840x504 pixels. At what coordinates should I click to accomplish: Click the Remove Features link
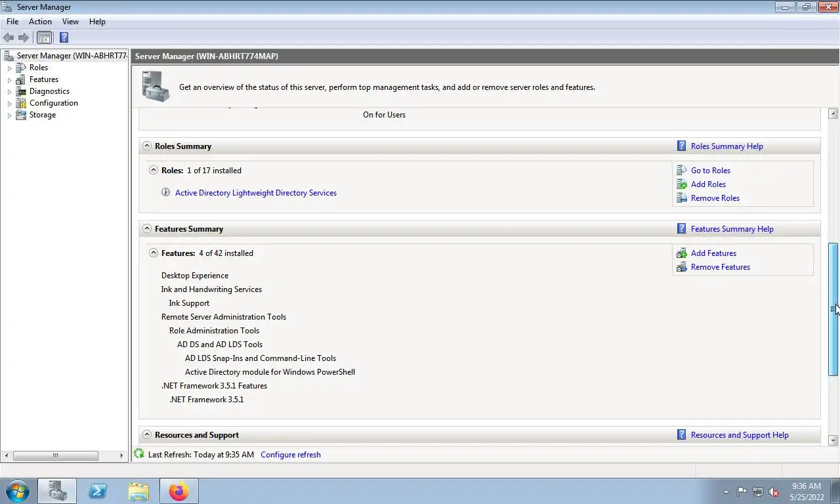tap(720, 267)
